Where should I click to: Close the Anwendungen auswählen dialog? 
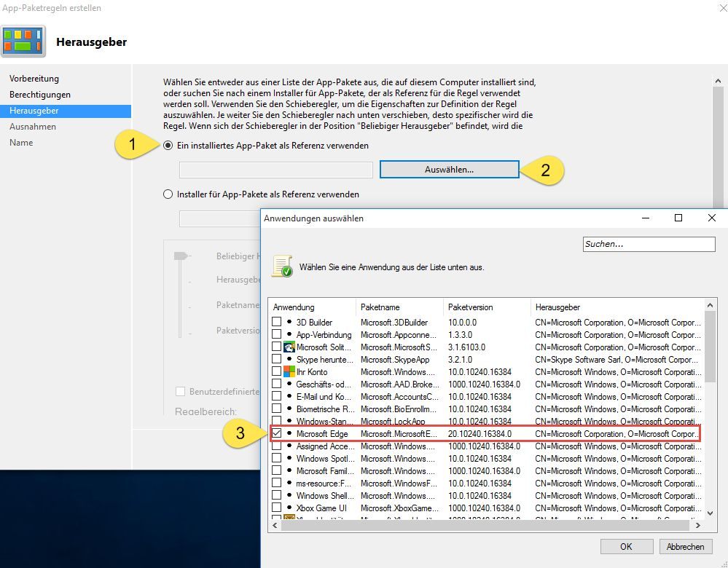click(x=712, y=218)
